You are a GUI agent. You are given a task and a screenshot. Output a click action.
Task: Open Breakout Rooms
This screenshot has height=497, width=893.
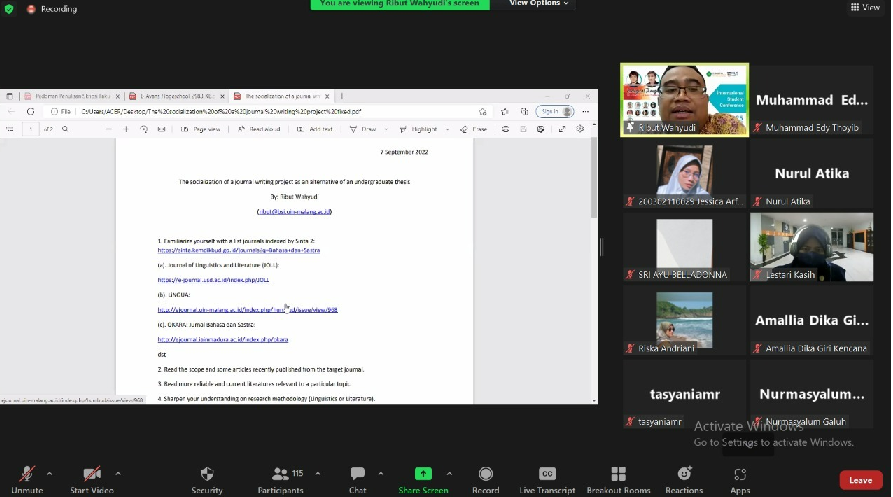point(618,480)
